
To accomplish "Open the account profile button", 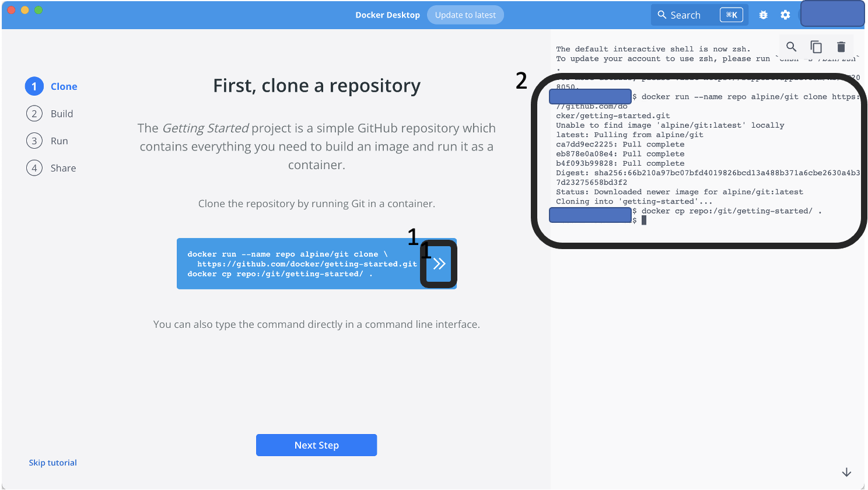I will pos(832,13).
